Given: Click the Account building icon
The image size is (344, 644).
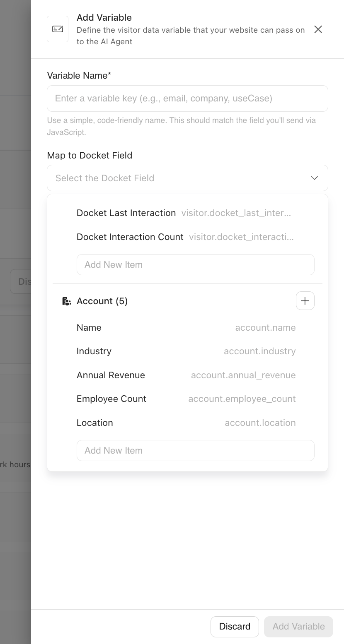Looking at the screenshot, I should [x=66, y=301].
